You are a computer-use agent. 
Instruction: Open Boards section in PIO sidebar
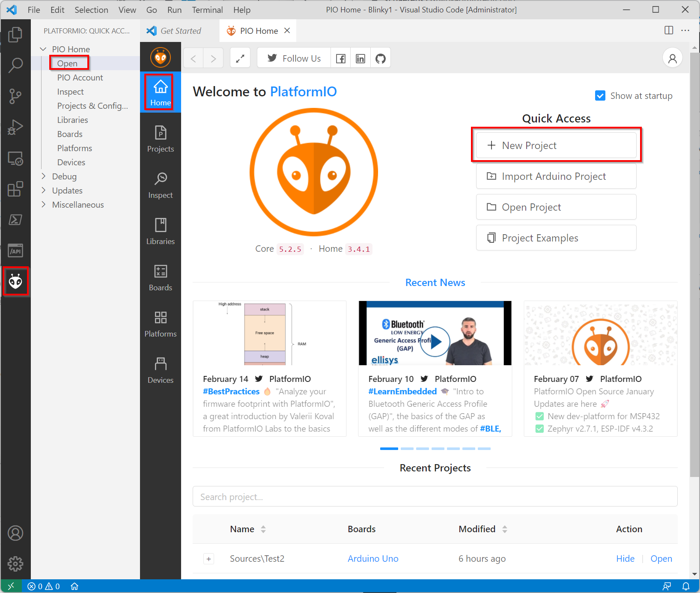pyautogui.click(x=161, y=277)
